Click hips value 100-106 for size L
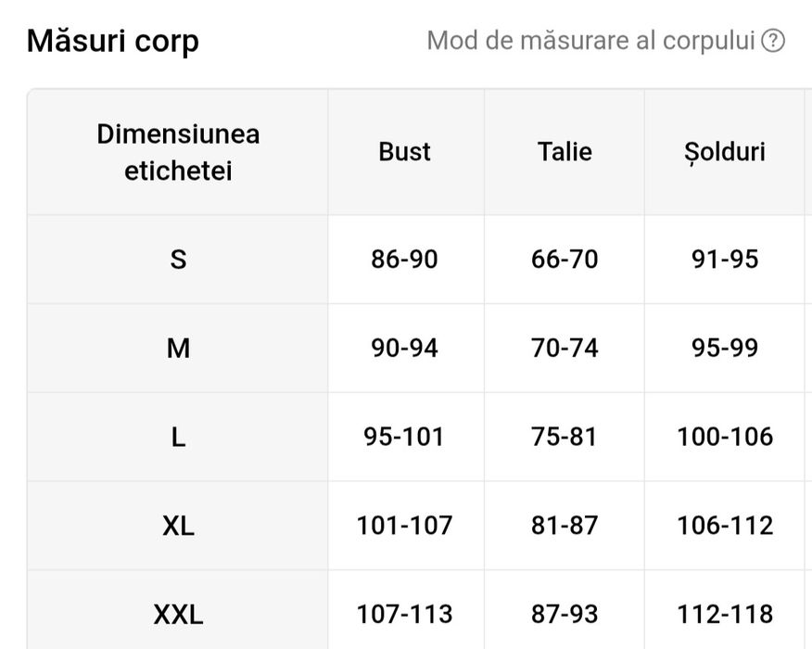 [x=724, y=437]
